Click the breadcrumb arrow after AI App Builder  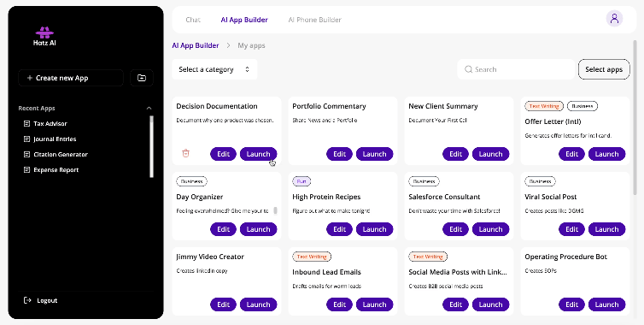pos(228,45)
